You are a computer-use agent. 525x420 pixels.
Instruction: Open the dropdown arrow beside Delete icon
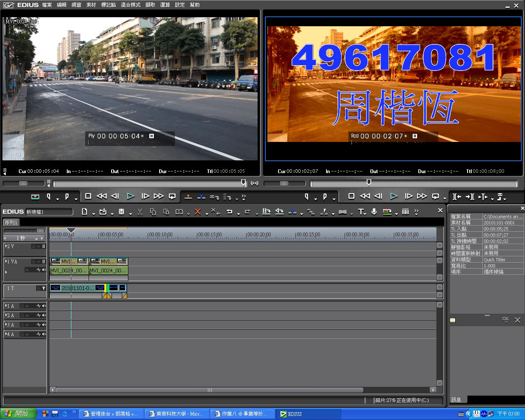pos(207,214)
